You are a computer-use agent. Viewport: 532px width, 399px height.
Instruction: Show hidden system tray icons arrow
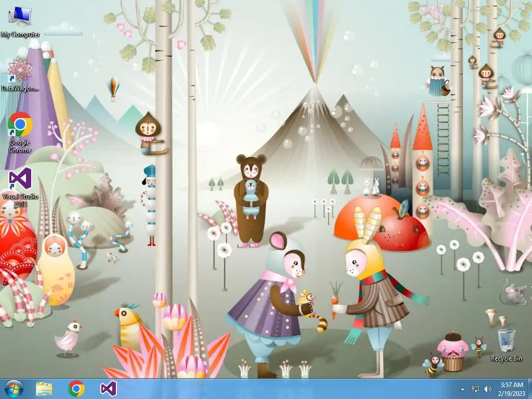(462, 389)
